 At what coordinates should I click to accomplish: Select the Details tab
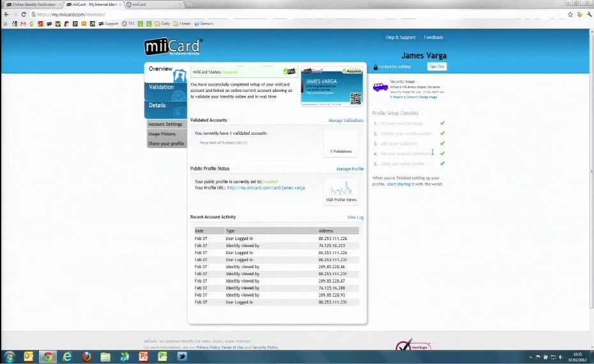click(x=165, y=109)
